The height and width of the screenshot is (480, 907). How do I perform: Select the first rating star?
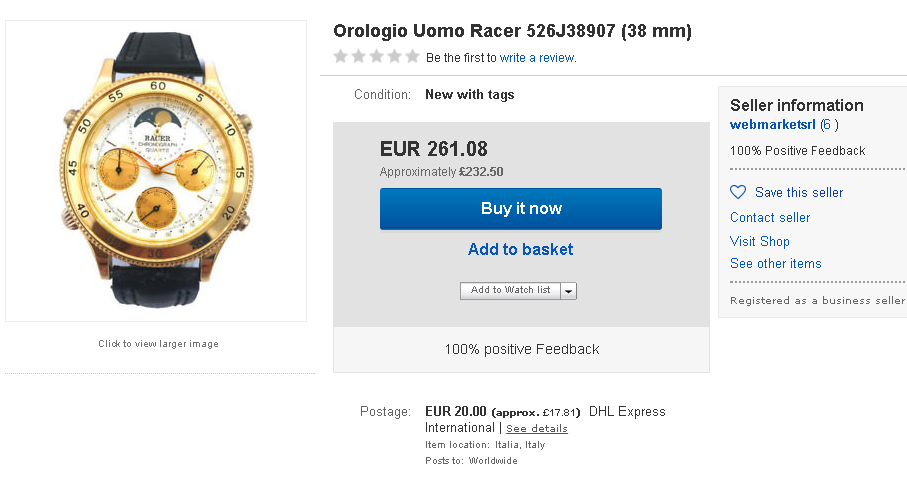click(341, 57)
